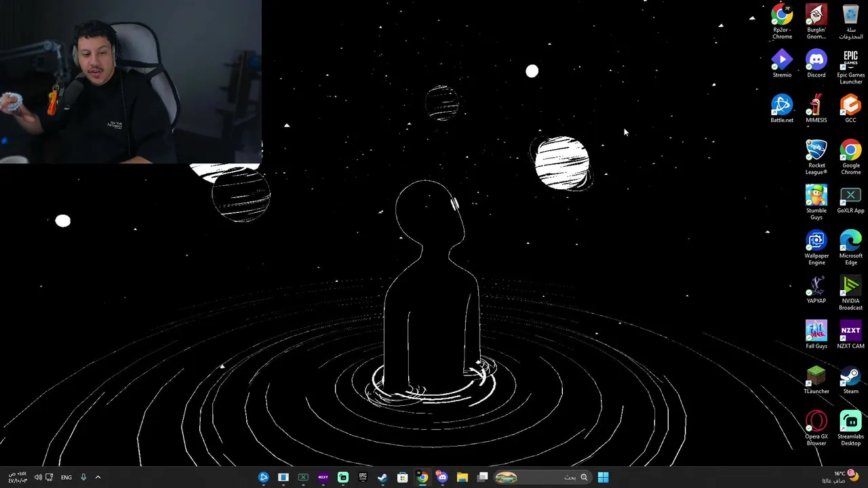Select the GCC desktop shortcut
868x488 pixels.
pos(850,108)
